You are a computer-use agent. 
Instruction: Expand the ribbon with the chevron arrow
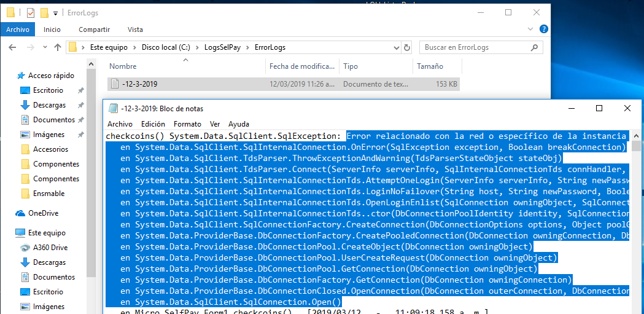tap(530, 29)
